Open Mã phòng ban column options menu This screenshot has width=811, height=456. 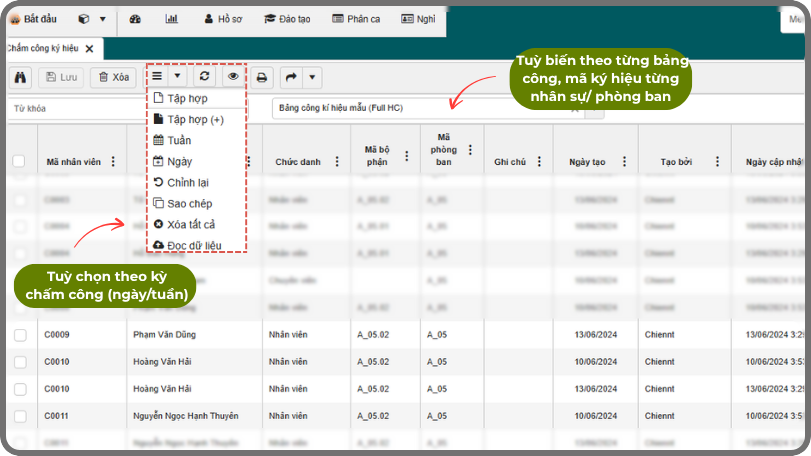[x=470, y=149]
